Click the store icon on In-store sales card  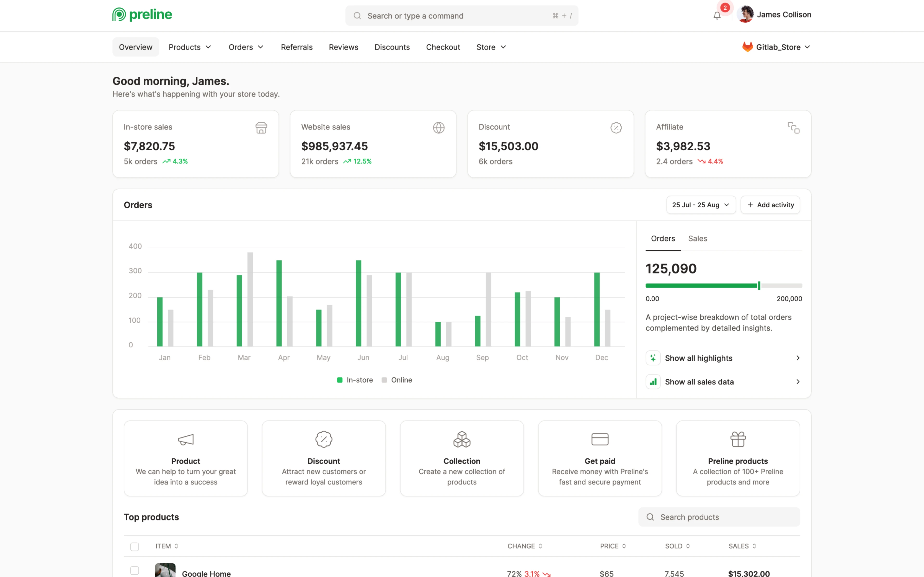coord(261,127)
